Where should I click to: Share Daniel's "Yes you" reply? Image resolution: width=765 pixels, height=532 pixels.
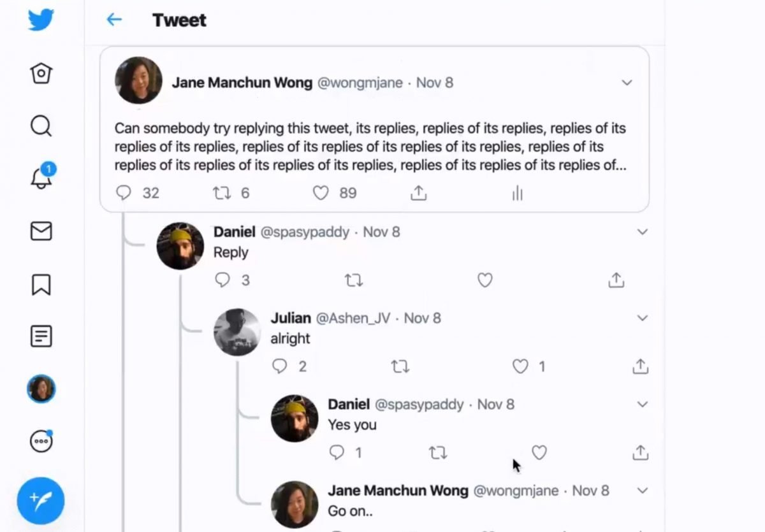pos(640,452)
